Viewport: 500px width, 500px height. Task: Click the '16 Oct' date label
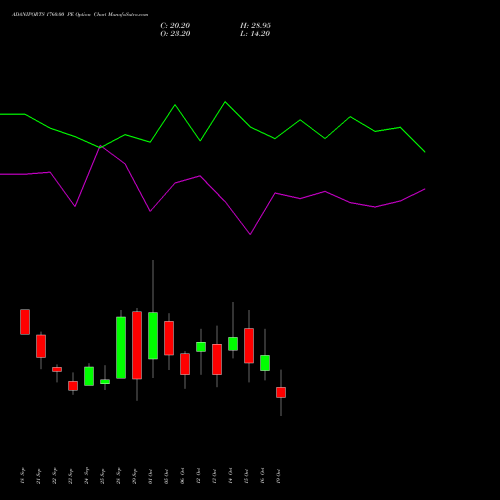pyautogui.click(x=262, y=476)
